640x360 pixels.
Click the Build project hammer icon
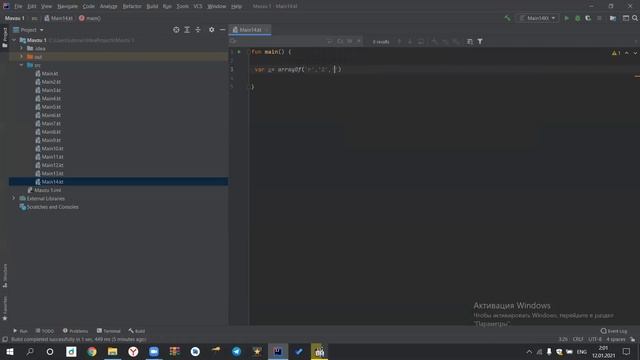click(x=507, y=18)
